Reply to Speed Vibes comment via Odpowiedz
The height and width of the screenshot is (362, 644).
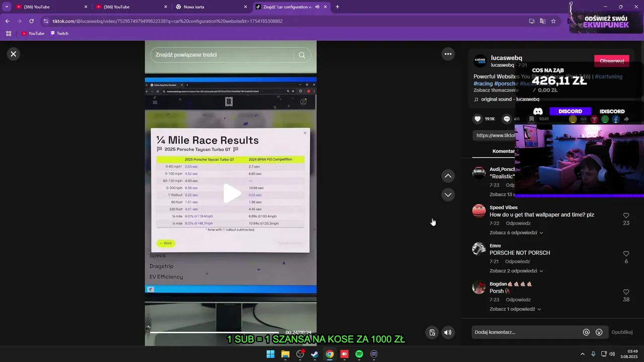coord(518,223)
